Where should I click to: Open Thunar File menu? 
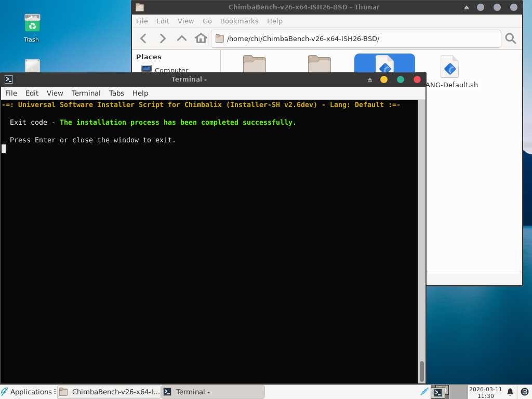(x=142, y=21)
